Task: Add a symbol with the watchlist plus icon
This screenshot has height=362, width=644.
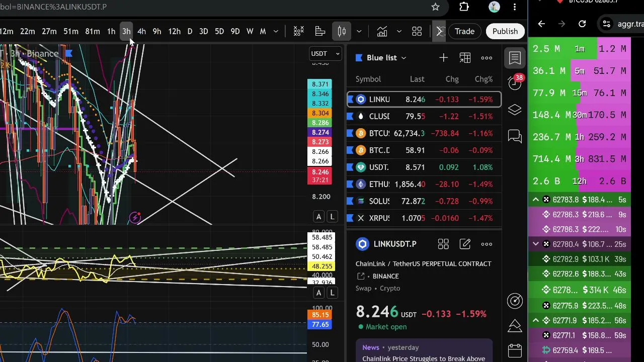Action: [x=443, y=58]
